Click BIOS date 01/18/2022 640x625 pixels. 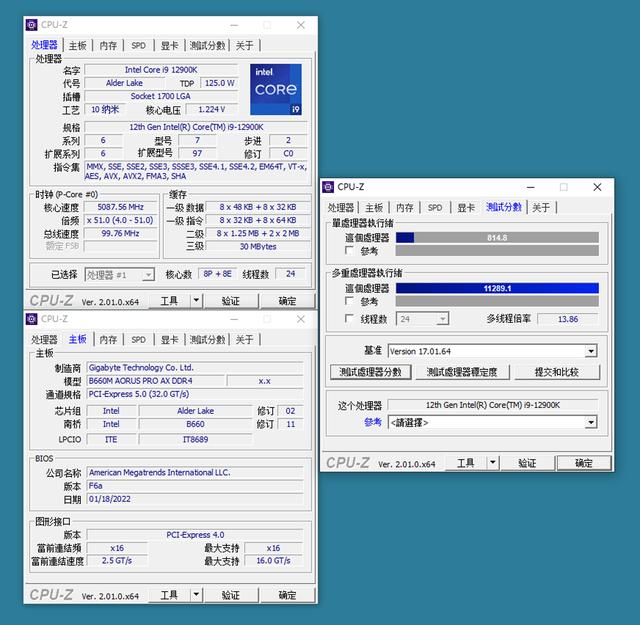(x=195, y=499)
